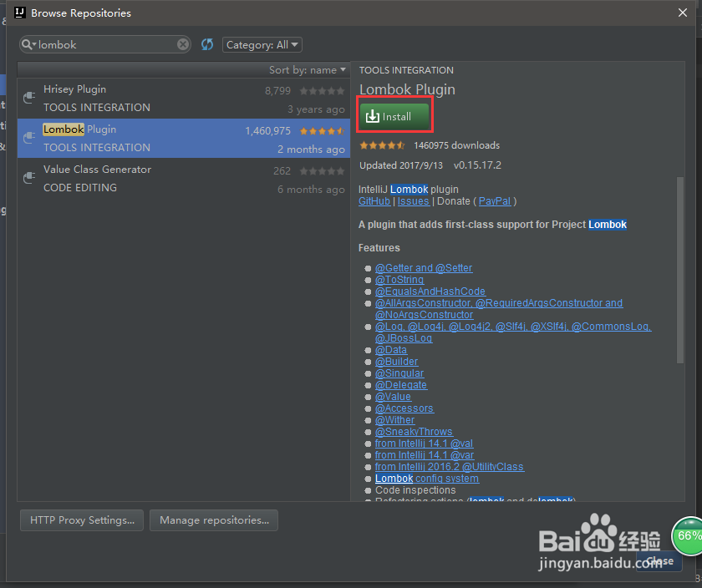Image resolution: width=702 pixels, height=588 pixels.
Task: Click the Updated 2017/9/13 text
Action: 401,165
